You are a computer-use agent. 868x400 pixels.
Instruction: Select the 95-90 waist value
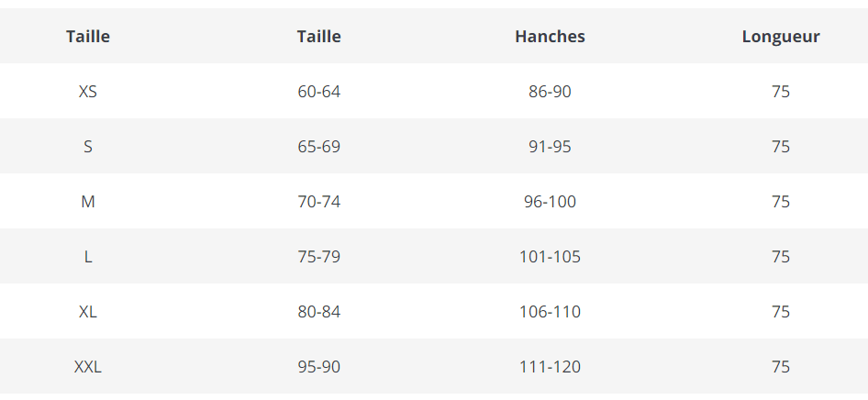tap(318, 367)
